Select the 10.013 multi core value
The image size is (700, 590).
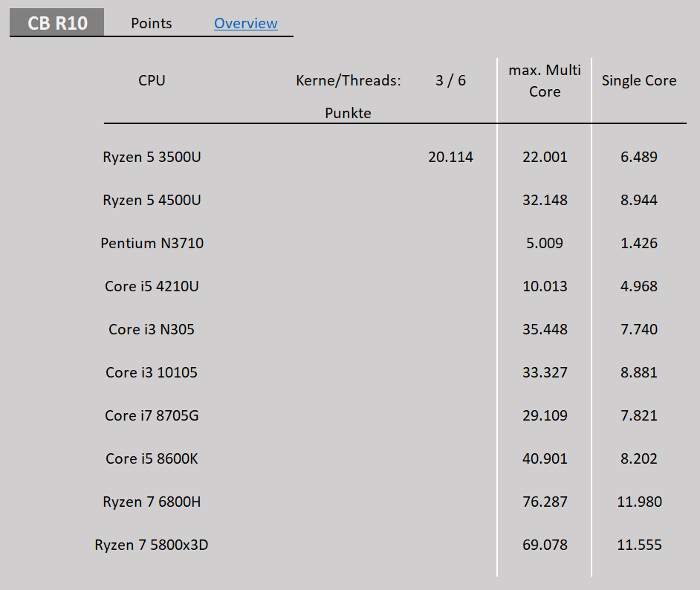(x=545, y=286)
